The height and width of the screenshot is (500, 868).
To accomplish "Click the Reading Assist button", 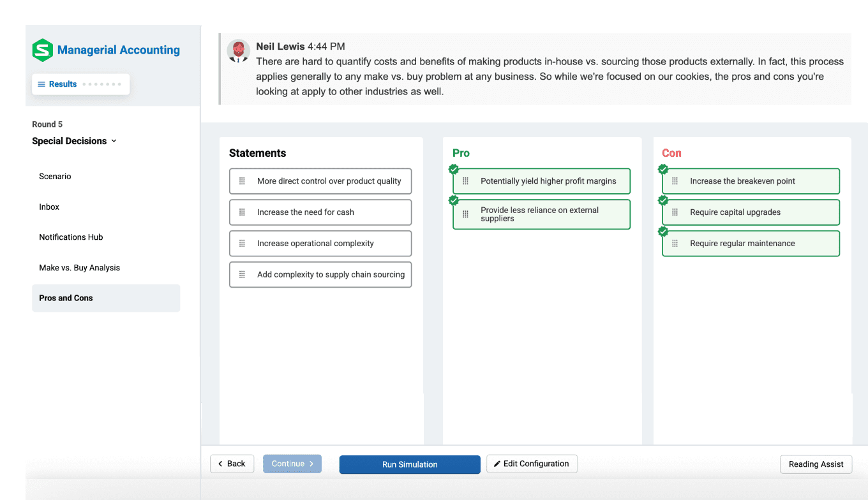I will 816,464.
